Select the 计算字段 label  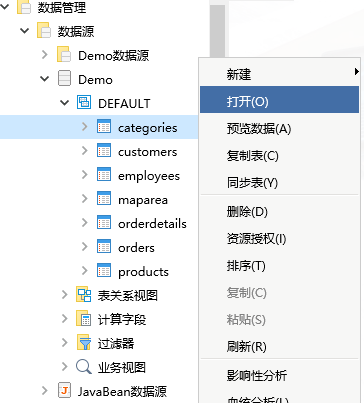click(x=122, y=319)
